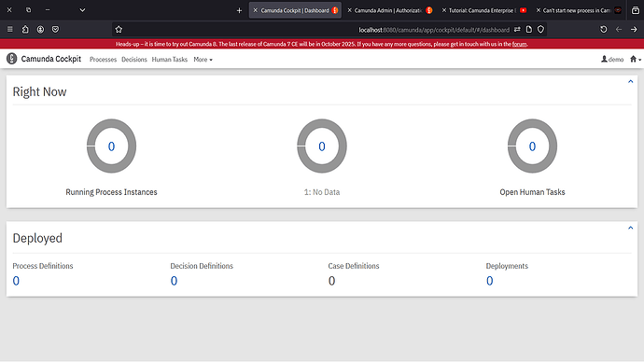644x362 pixels.
Task: Click the browser home icon in the toolbar
Action: tap(25, 29)
